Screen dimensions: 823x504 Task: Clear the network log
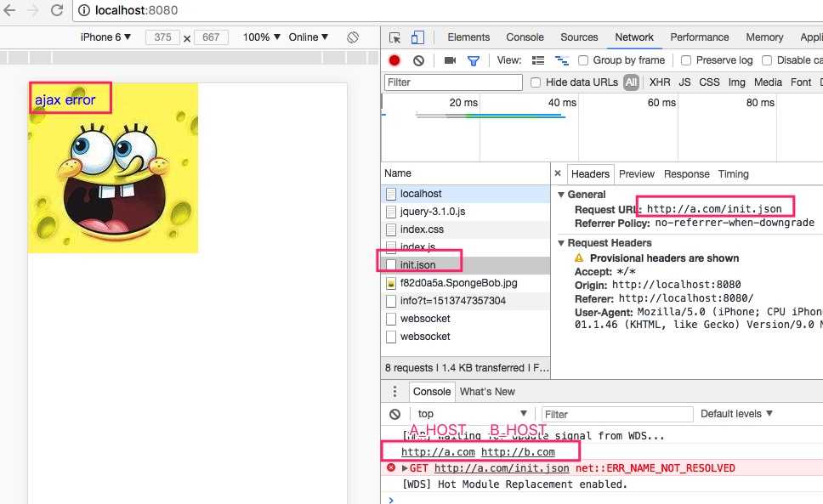click(418, 60)
